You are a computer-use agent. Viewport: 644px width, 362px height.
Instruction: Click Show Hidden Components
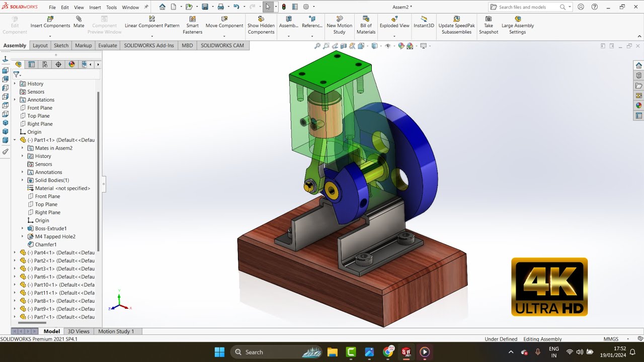tap(261, 25)
